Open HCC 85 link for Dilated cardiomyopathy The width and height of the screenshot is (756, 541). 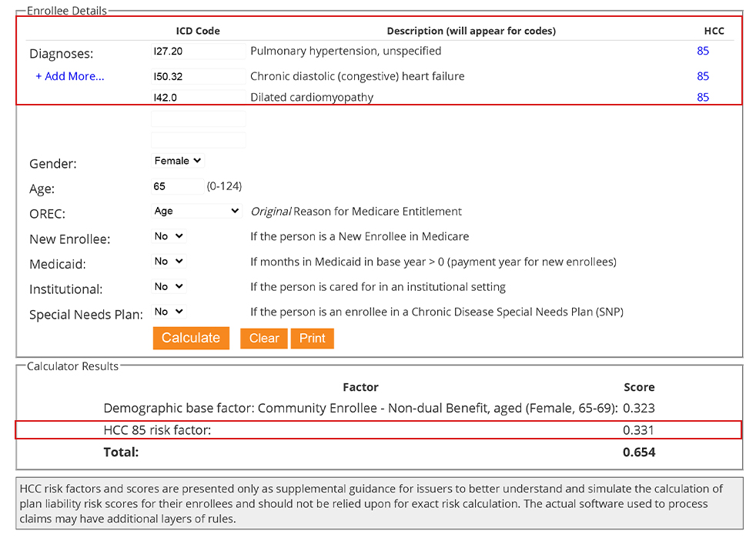coord(703,97)
